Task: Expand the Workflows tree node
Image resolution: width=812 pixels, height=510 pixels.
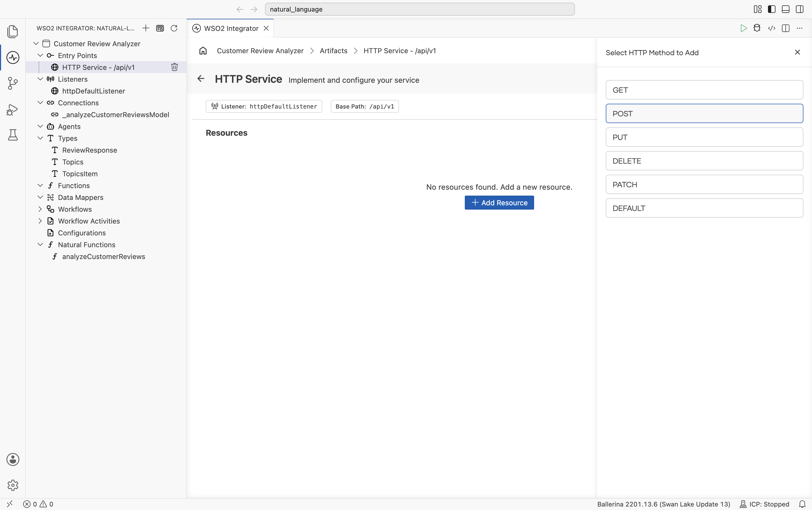Action: (40, 209)
